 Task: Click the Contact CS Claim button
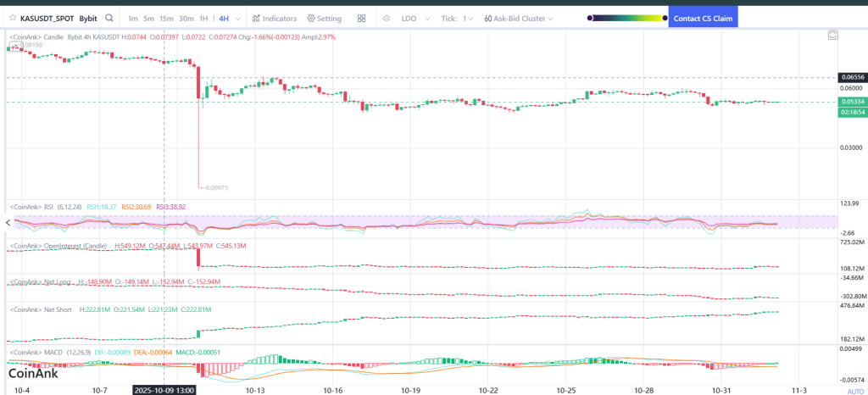[702, 18]
